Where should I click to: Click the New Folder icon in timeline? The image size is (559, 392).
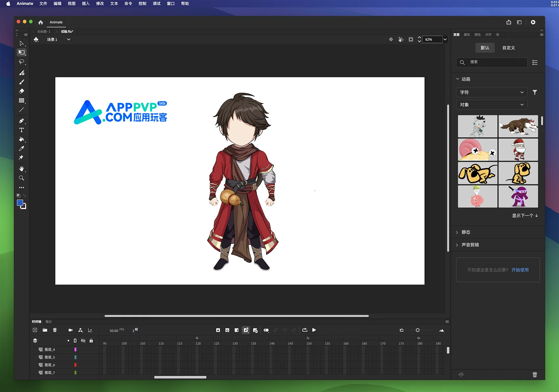coord(45,330)
